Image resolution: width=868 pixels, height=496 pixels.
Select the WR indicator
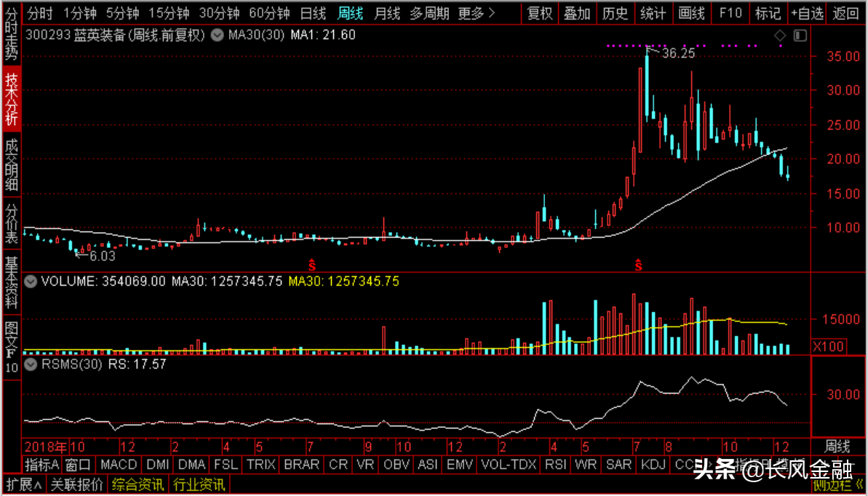click(586, 464)
